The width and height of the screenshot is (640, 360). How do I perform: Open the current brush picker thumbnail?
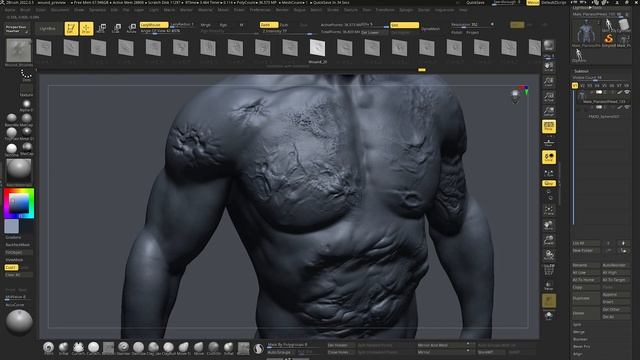18,51
